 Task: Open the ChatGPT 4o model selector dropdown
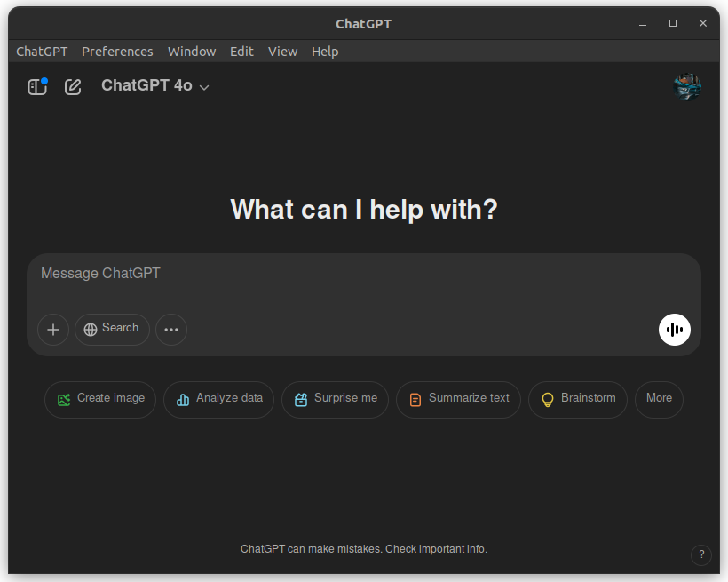click(x=155, y=86)
